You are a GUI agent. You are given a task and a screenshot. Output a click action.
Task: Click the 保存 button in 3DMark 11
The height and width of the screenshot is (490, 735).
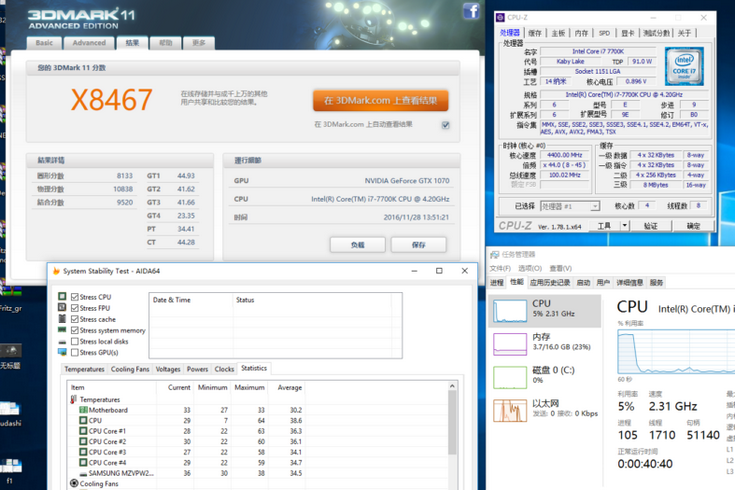pyautogui.click(x=419, y=245)
